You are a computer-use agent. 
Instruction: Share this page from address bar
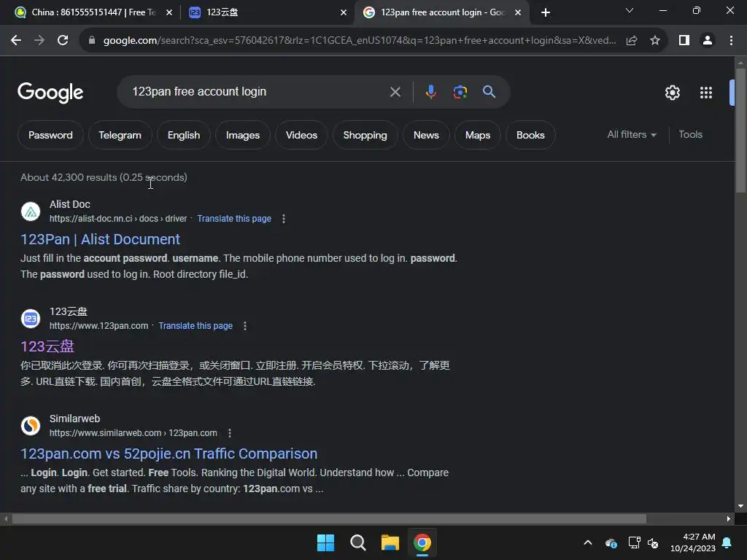point(632,41)
